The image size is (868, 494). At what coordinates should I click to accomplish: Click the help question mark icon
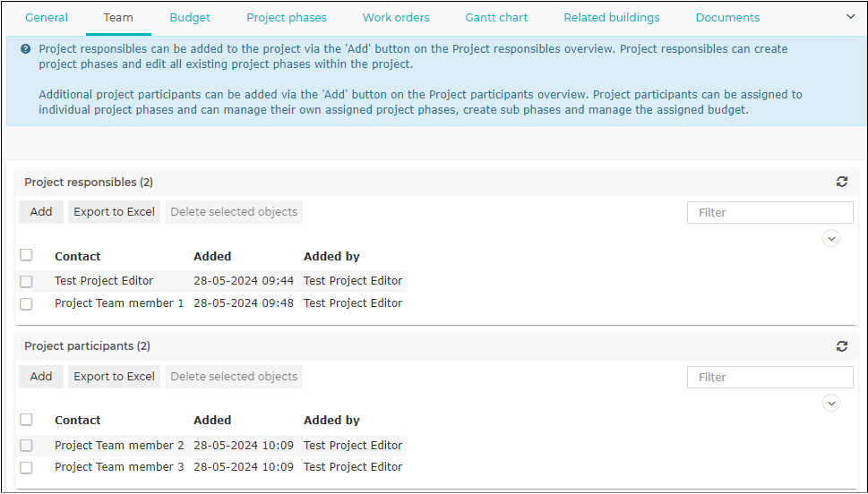click(x=25, y=49)
